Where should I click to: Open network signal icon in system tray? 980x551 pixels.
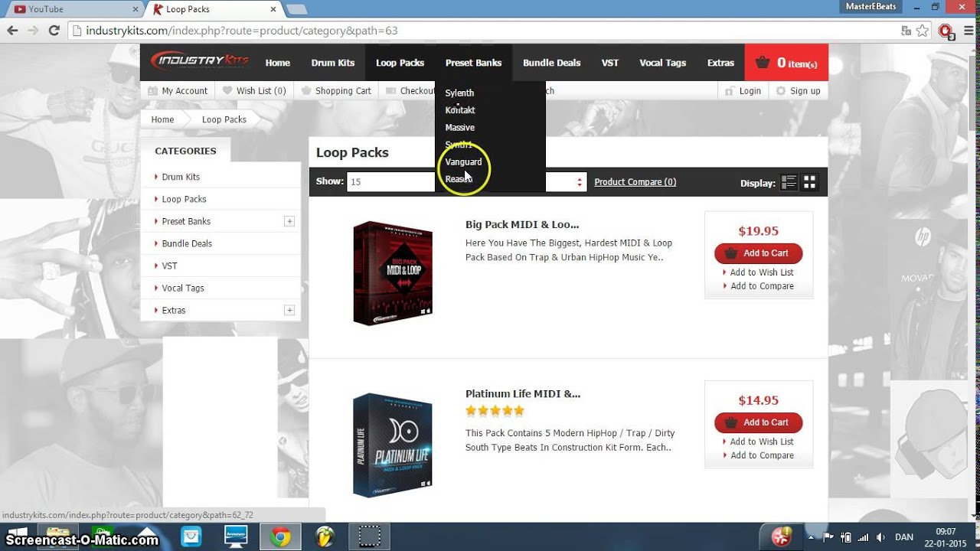(x=864, y=537)
